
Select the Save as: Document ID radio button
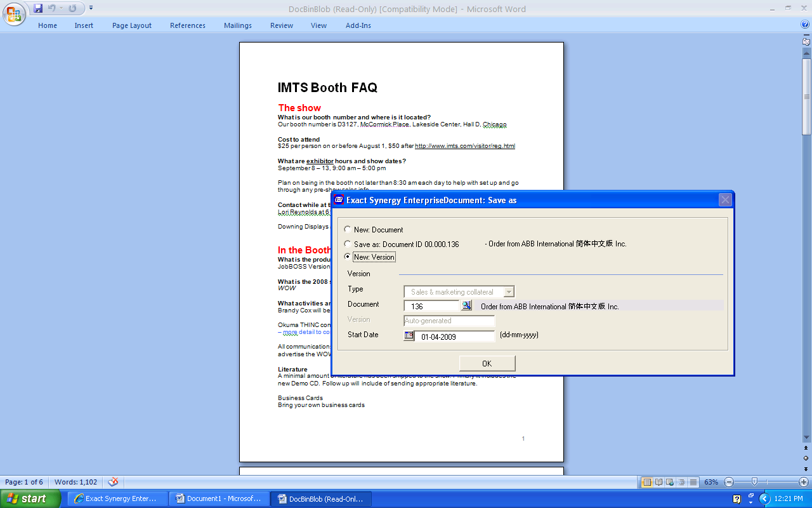coord(347,243)
